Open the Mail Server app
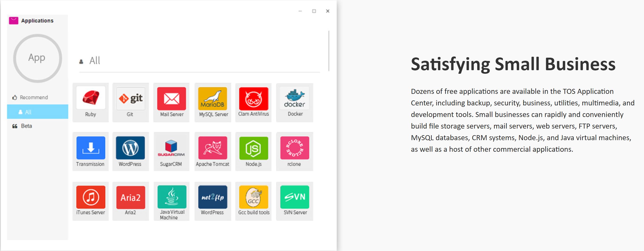 pos(171,99)
